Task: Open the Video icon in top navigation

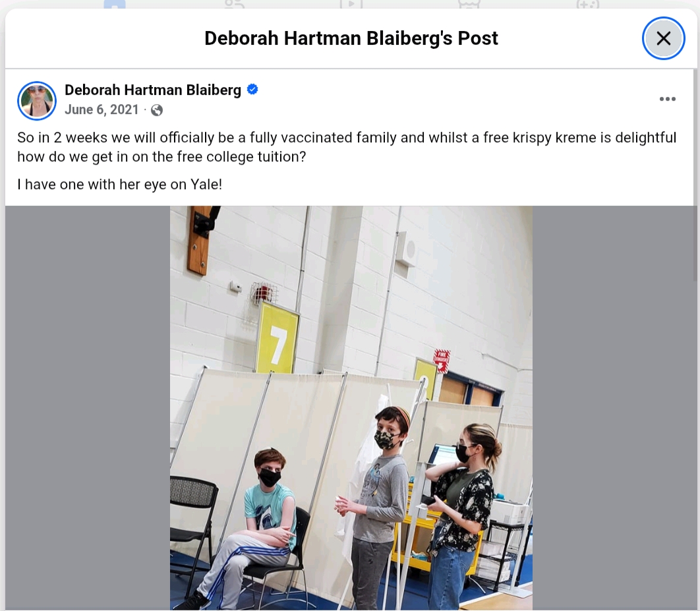Action: point(351,5)
